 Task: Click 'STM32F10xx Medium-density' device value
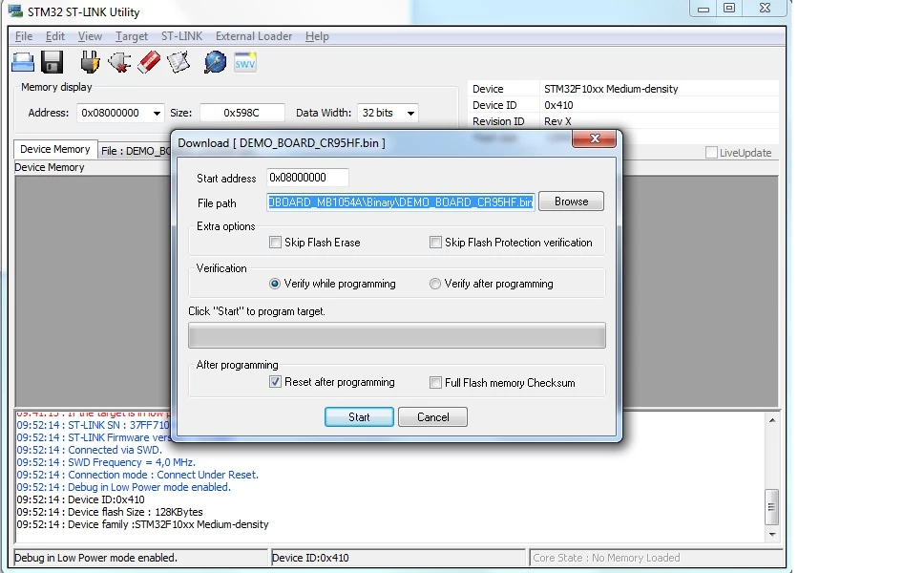point(611,89)
